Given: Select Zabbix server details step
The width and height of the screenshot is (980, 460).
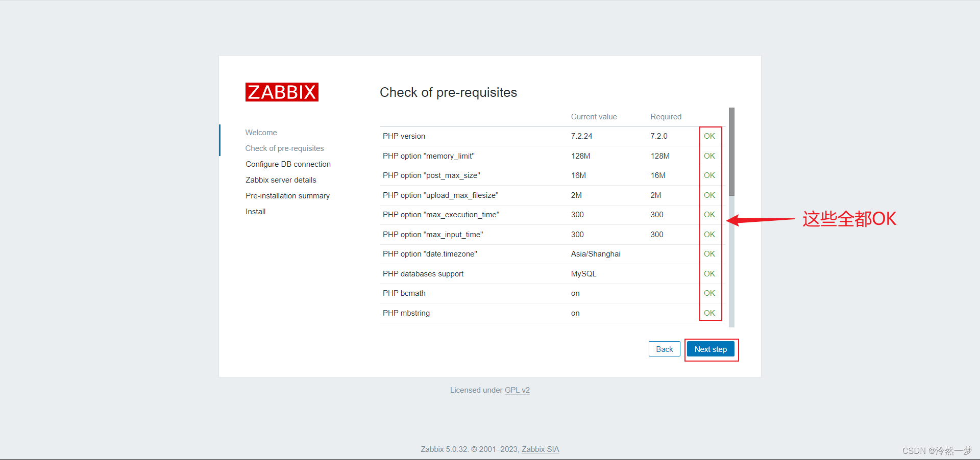Looking at the screenshot, I should [x=281, y=180].
